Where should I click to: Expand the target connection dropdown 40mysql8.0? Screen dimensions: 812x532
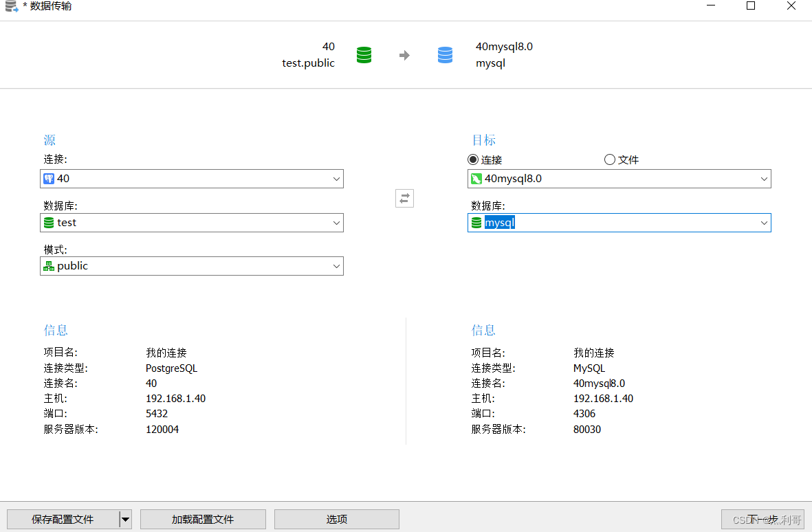pyautogui.click(x=764, y=178)
